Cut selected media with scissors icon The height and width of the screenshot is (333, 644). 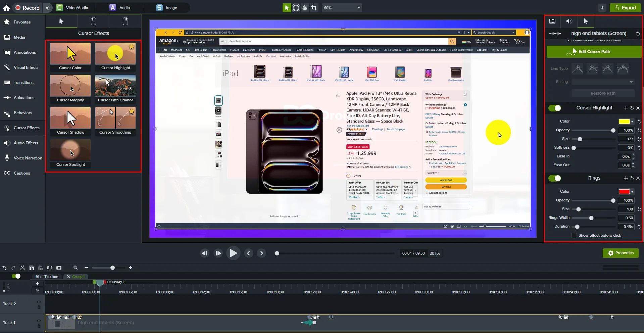pos(22,268)
